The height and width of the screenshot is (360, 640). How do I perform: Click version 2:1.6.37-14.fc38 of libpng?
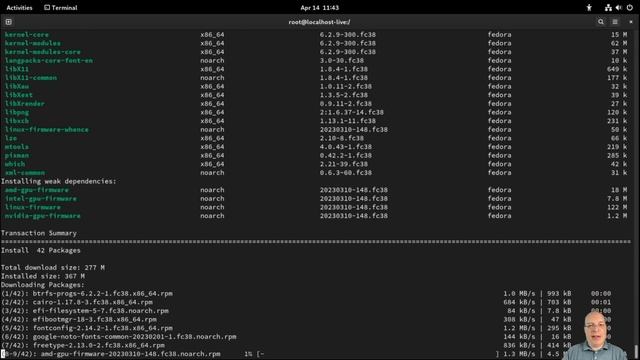pyautogui.click(x=351, y=112)
